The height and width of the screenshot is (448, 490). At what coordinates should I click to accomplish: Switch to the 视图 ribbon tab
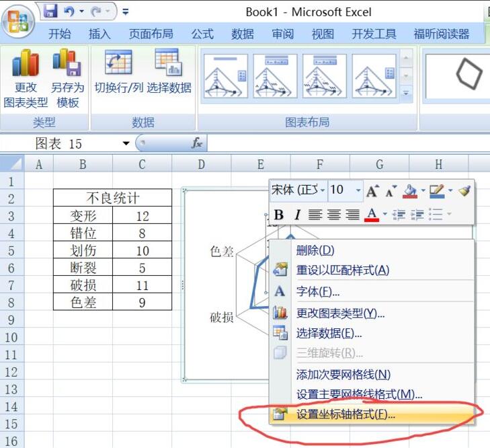[323, 34]
